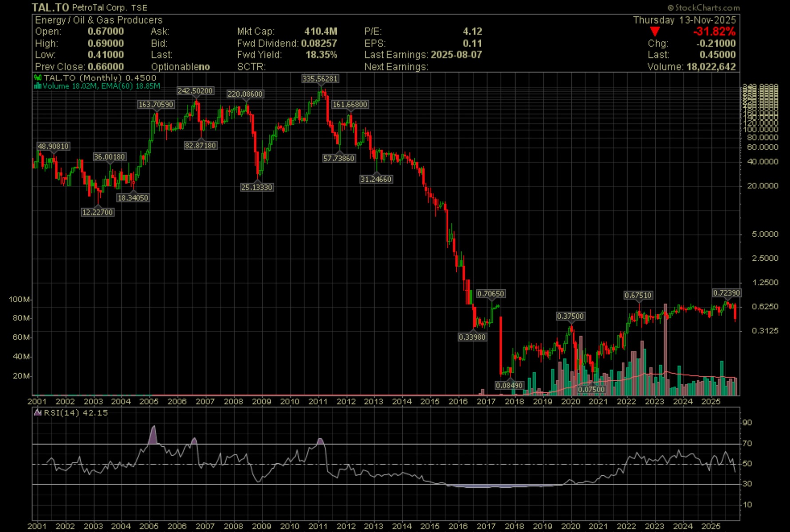Click the 30 level on the RSI axis
This screenshot has height=532, width=790.
747,484
